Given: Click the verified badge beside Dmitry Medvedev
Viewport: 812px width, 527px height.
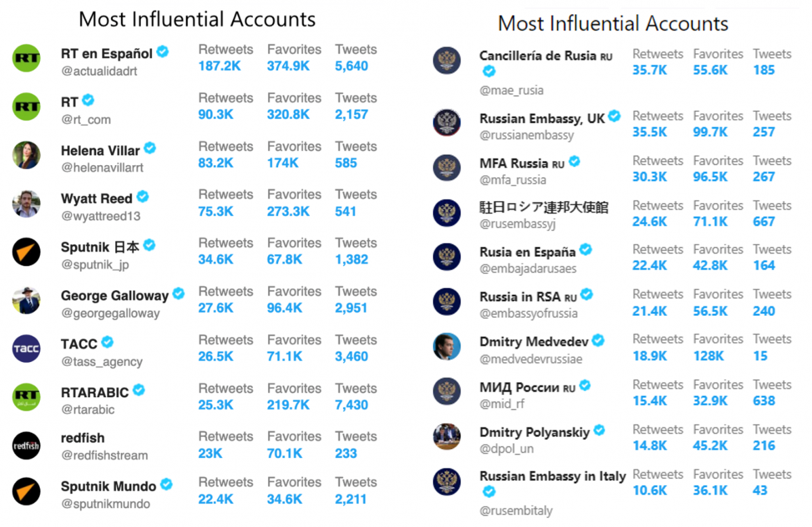Looking at the screenshot, I should 598,340.
